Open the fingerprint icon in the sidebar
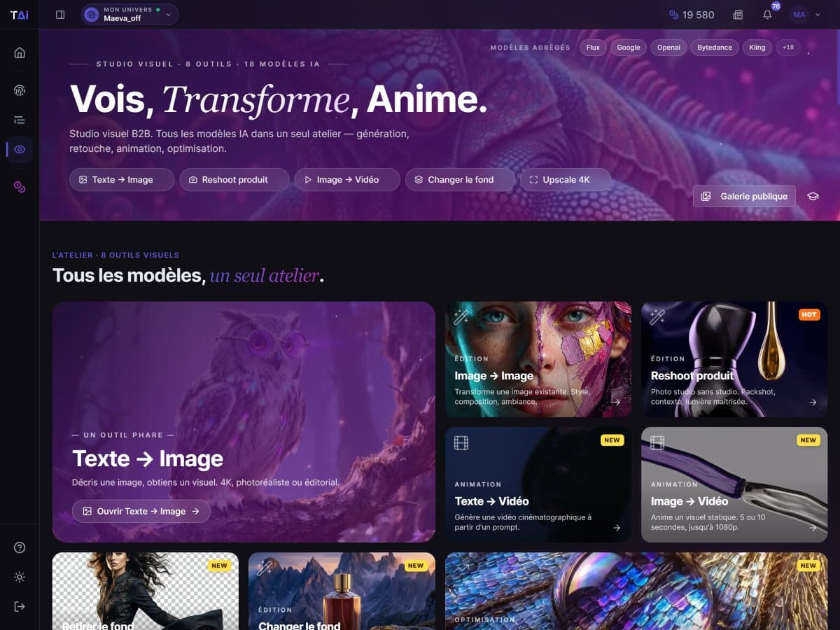Image resolution: width=840 pixels, height=630 pixels. pos(20,90)
